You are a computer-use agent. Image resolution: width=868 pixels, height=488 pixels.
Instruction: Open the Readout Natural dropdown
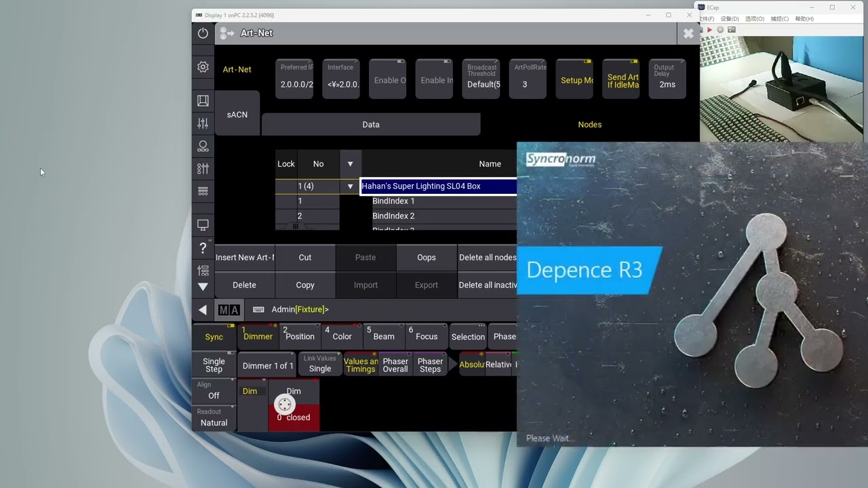[214, 418]
